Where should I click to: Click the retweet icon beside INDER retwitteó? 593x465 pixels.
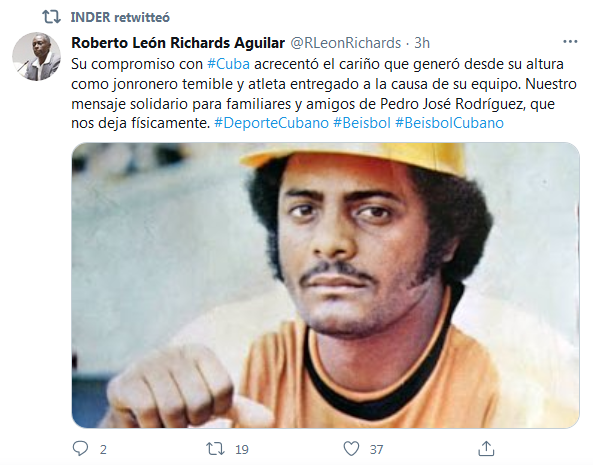click(51, 17)
